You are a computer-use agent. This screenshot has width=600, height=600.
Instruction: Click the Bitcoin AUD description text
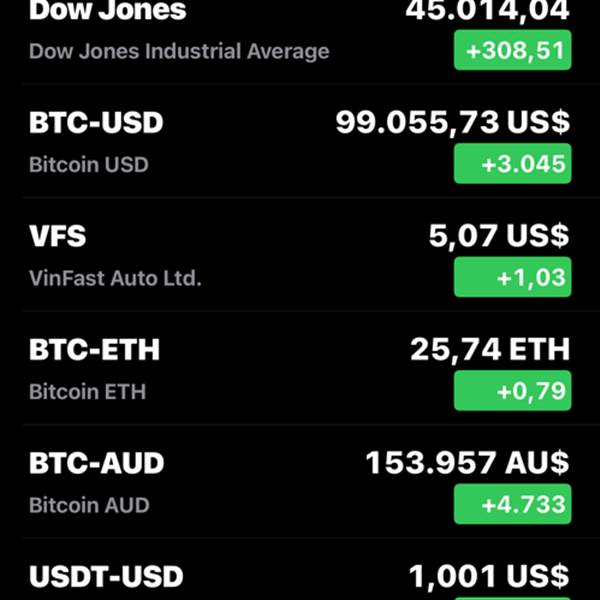89,505
